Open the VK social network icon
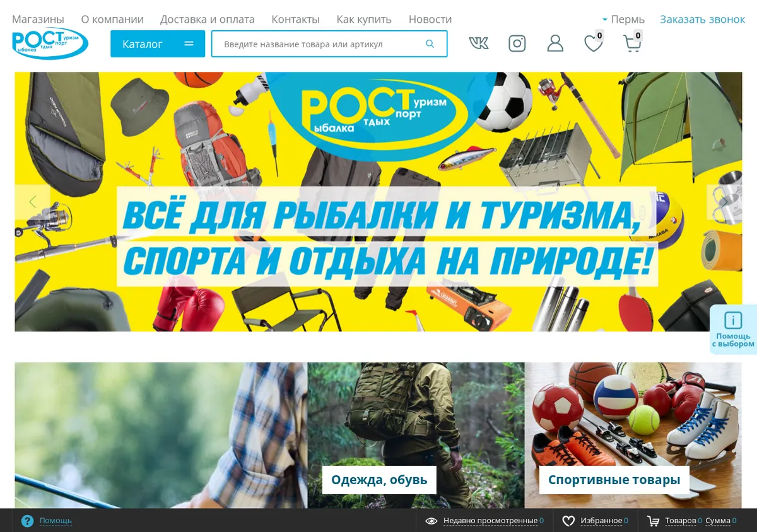The height and width of the screenshot is (532, 757). [x=479, y=43]
